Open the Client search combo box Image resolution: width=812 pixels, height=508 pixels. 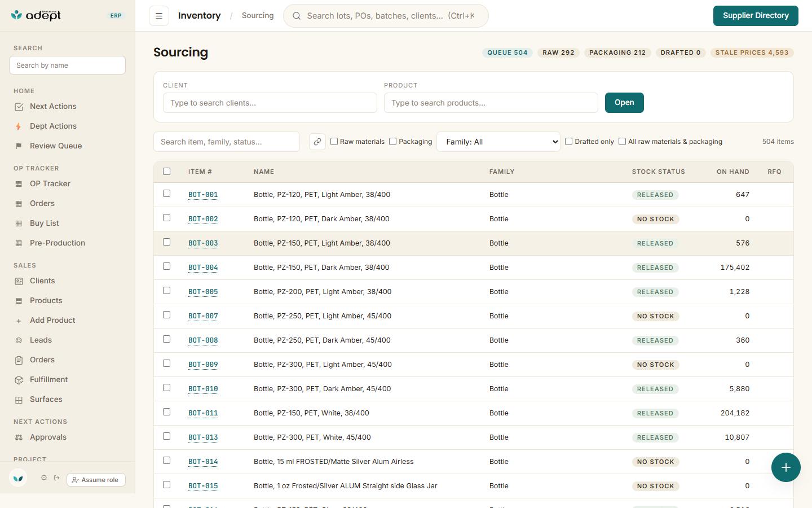coord(270,103)
